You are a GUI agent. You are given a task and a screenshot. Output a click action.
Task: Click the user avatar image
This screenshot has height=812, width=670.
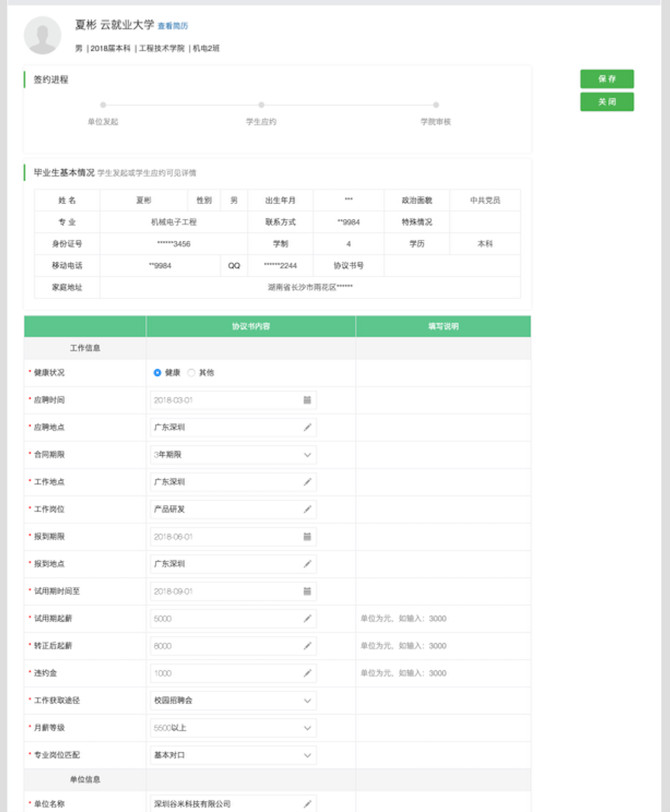[42, 35]
